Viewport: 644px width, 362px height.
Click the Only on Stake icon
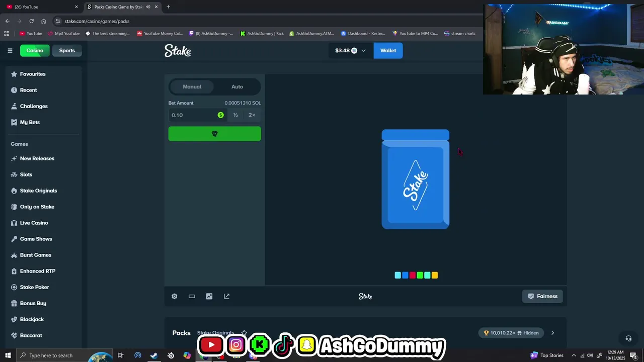pyautogui.click(x=14, y=207)
